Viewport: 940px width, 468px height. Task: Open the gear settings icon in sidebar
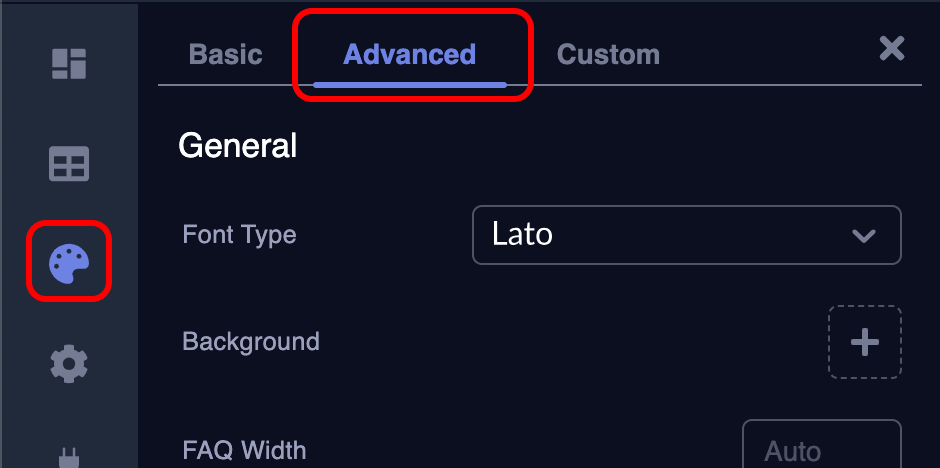[x=69, y=364]
